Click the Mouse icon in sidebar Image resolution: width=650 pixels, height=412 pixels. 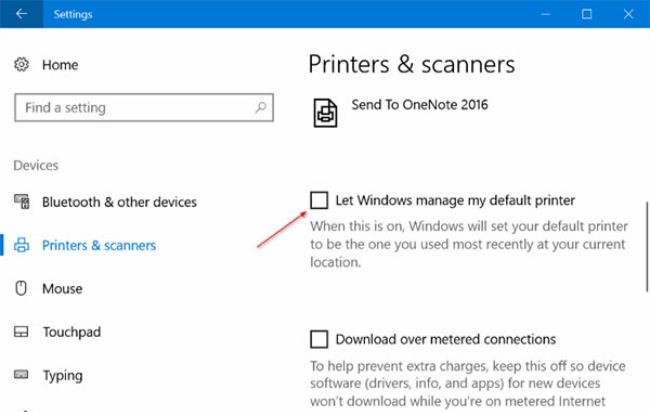[21, 289]
